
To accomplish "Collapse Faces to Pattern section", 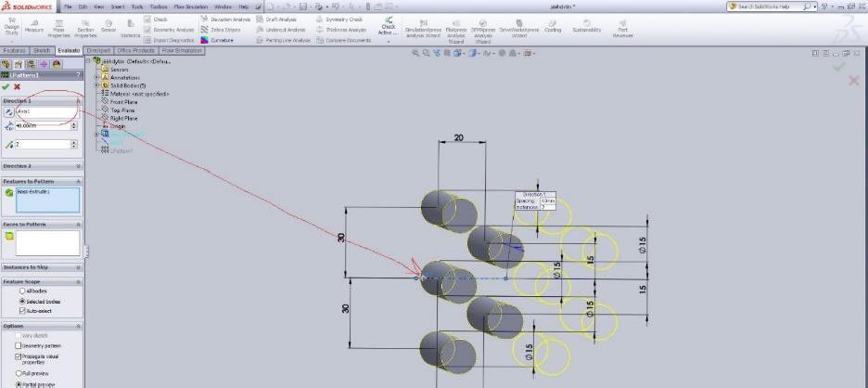I will pos(78,225).
